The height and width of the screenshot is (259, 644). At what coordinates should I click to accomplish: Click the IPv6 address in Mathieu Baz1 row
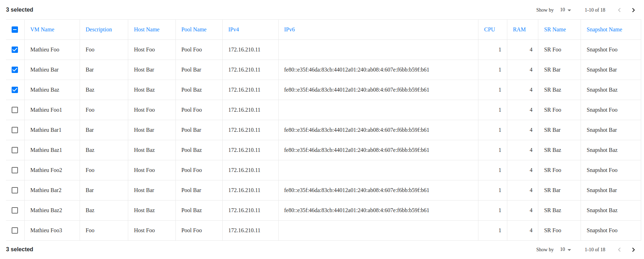click(357, 150)
